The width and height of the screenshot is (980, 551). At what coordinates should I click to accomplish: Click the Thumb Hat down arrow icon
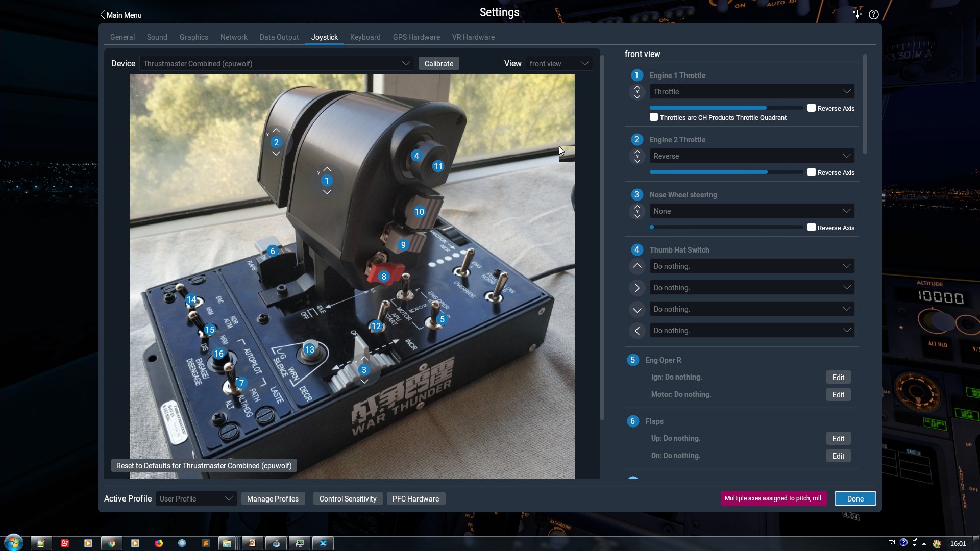[637, 309]
